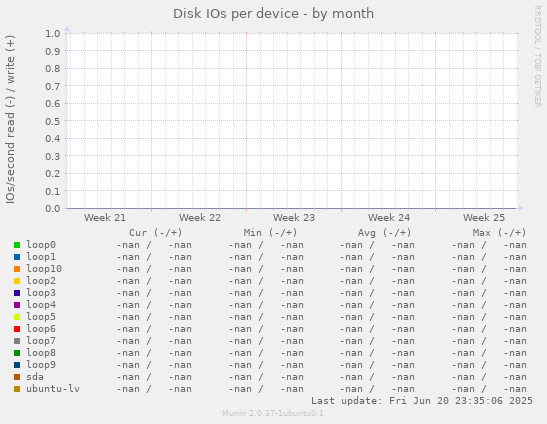This screenshot has height=424, width=547.
Task: Click the Cur (-/+) column header
Action: 156,233
